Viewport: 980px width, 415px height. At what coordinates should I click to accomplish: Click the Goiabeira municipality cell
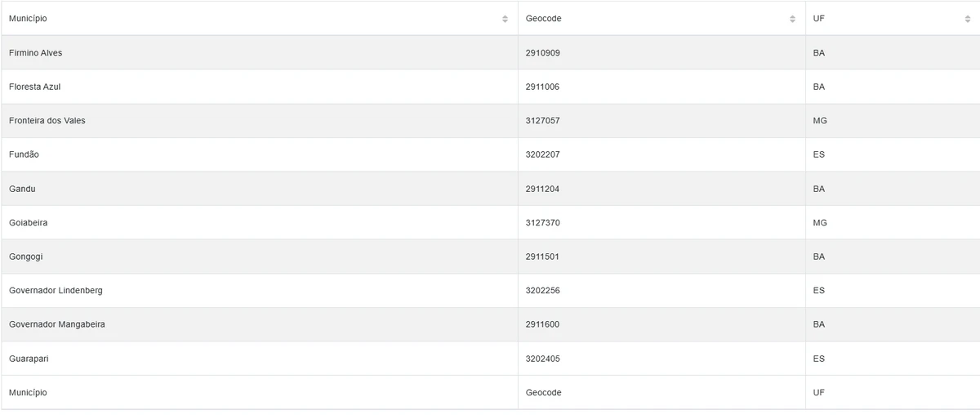(x=28, y=223)
